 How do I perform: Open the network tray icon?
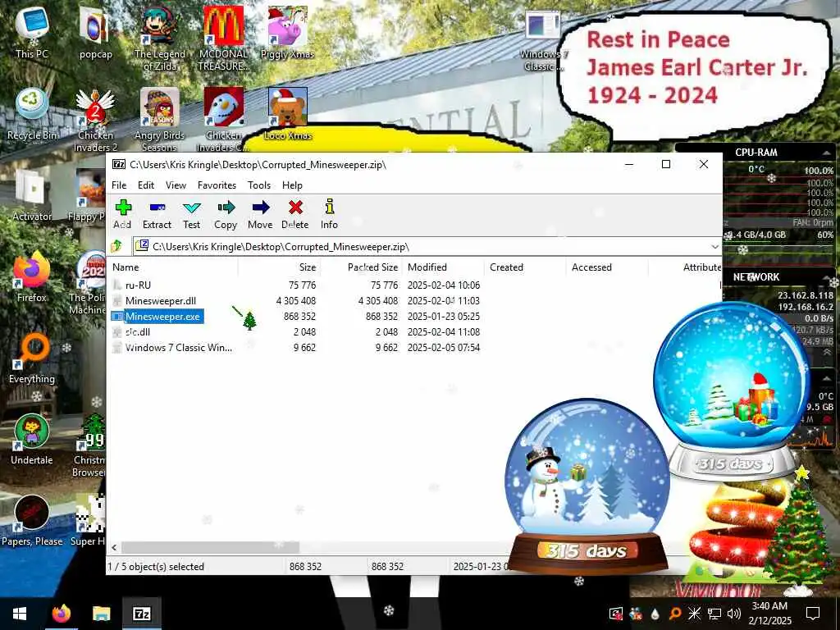(x=714, y=614)
